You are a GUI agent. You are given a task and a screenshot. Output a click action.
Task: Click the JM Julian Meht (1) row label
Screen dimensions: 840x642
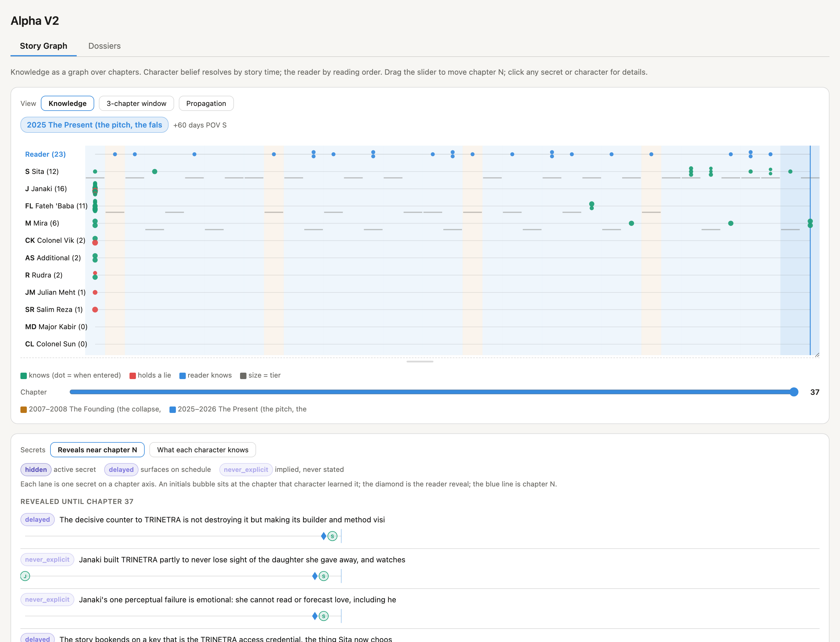tap(55, 292)
